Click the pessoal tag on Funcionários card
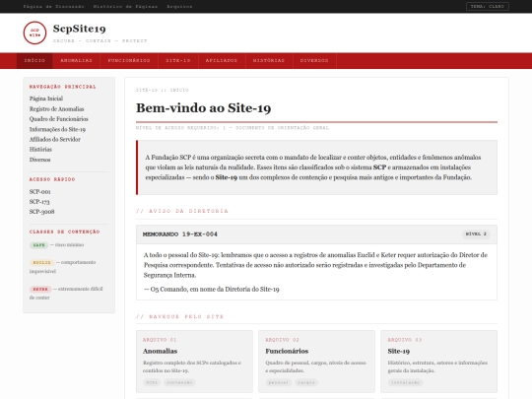532x399 pixels. click(x=278, y=382)
